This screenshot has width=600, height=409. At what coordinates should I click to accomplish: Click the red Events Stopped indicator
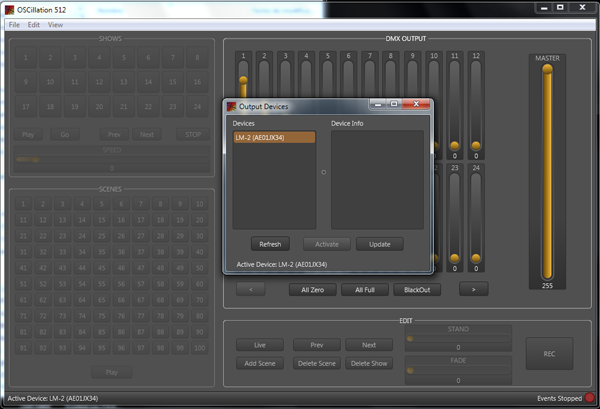click(590, 399)
